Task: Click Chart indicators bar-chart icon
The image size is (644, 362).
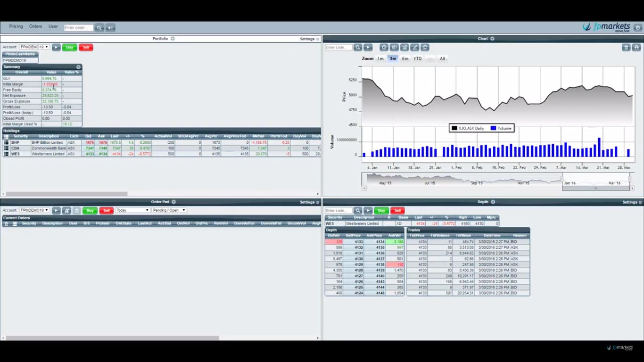Action: [405, 48]
